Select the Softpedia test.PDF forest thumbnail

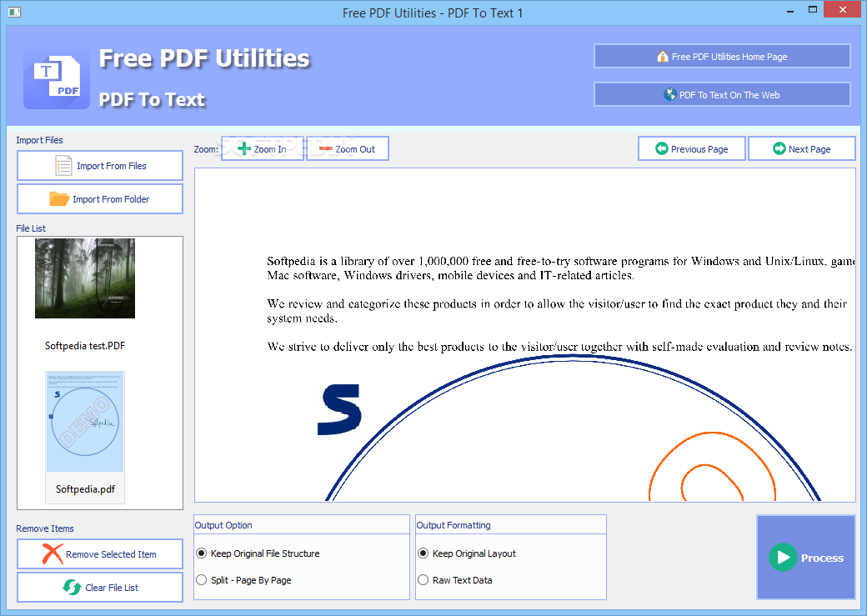(85, 278)
